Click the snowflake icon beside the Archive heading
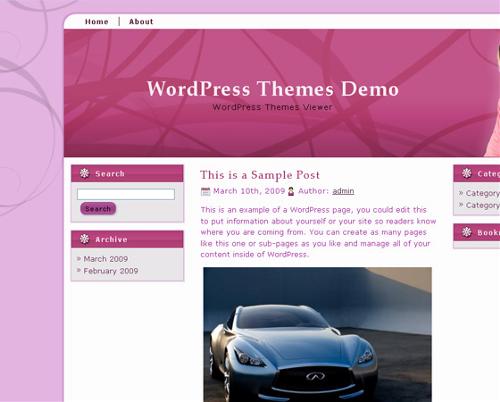The width and height of the screenshot is (500, 402). coord(84,239)
